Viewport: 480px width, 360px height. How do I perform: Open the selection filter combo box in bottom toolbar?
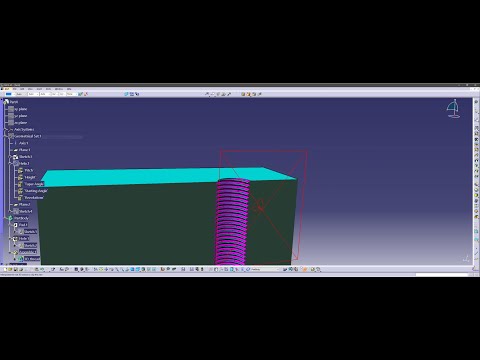[x=265, y=269]
